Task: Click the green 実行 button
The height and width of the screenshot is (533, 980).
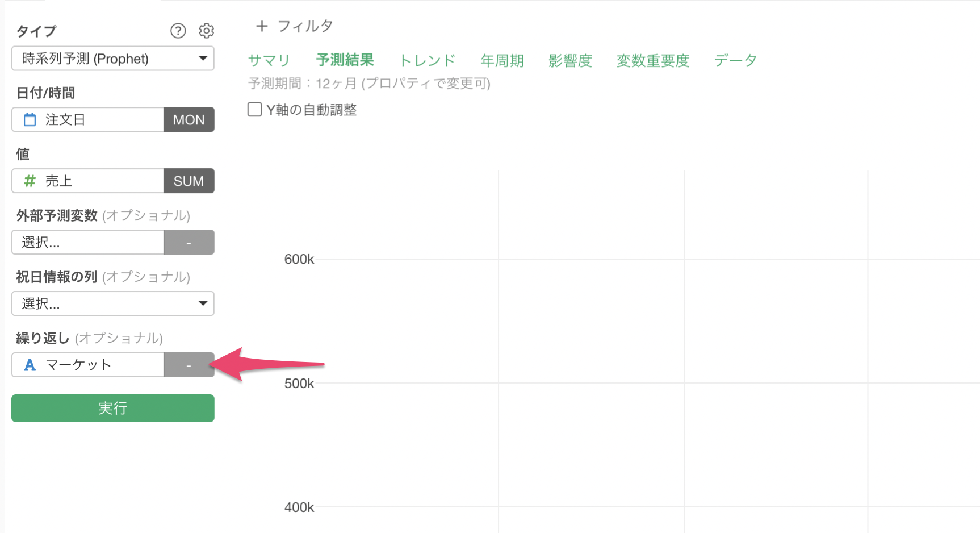Action: (113, 408)
